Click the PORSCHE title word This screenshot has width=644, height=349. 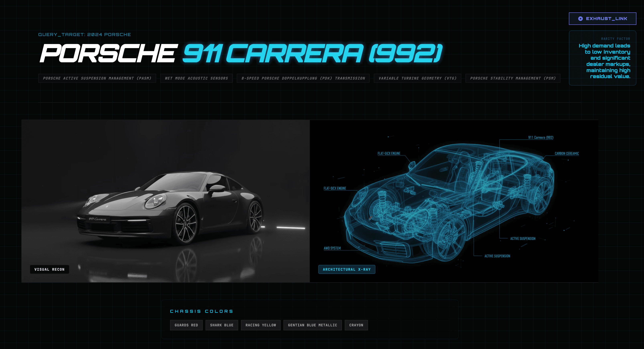click(x=109, y=53)
